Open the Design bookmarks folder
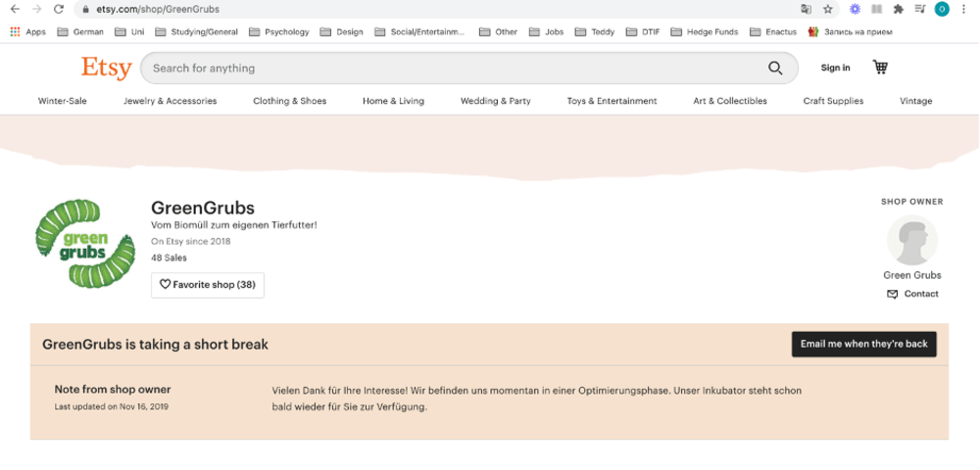The image size is (980, 470). click(341, 32)
